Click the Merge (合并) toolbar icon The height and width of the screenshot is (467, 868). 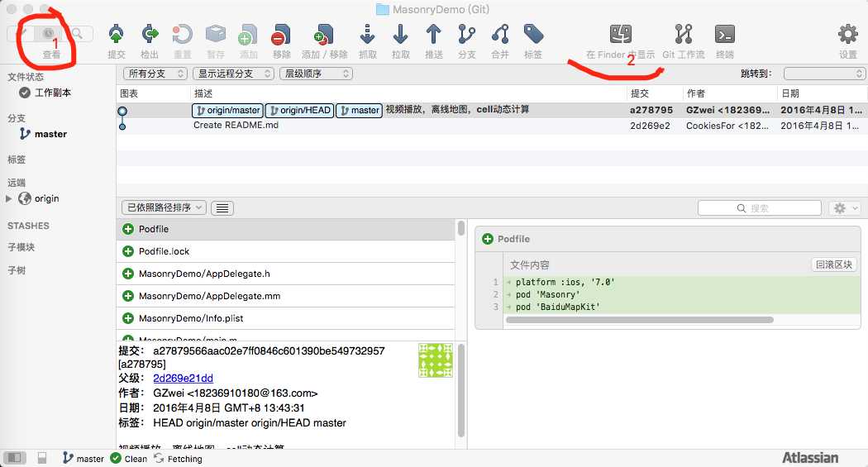(500, 35)
